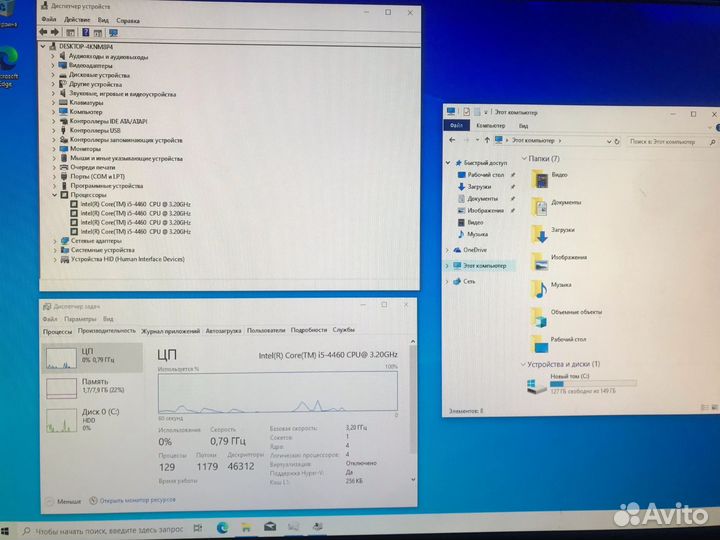Open the Mail app from the taskbar
This screenshot has width=720, height=540.
tap(270, 527)
